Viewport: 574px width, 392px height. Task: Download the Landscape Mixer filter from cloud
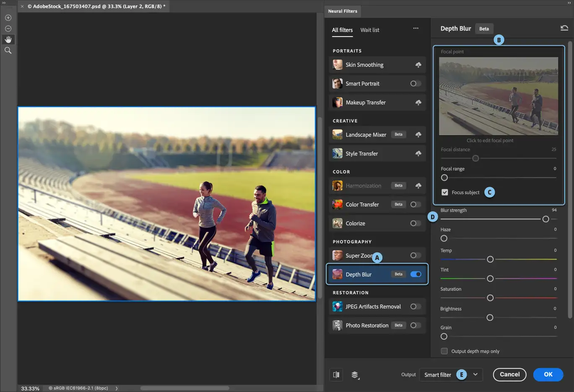[x=418, y=135]
